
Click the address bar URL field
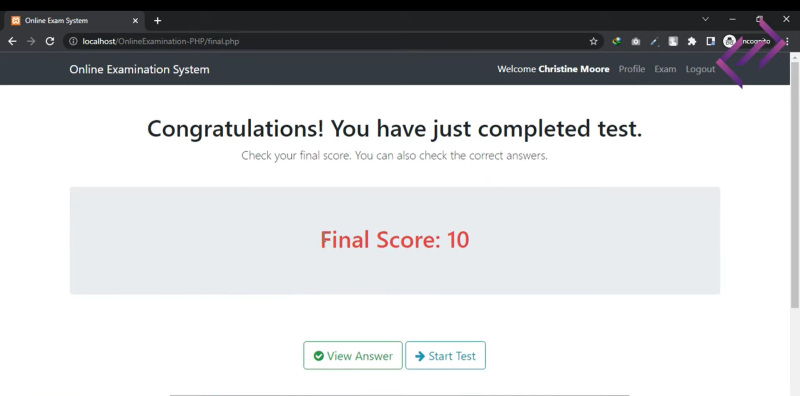(x=332, y=41)
